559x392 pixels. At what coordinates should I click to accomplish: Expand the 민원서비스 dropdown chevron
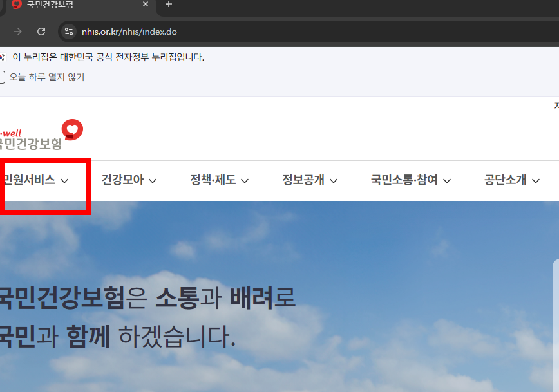click(x=64, y=181)
